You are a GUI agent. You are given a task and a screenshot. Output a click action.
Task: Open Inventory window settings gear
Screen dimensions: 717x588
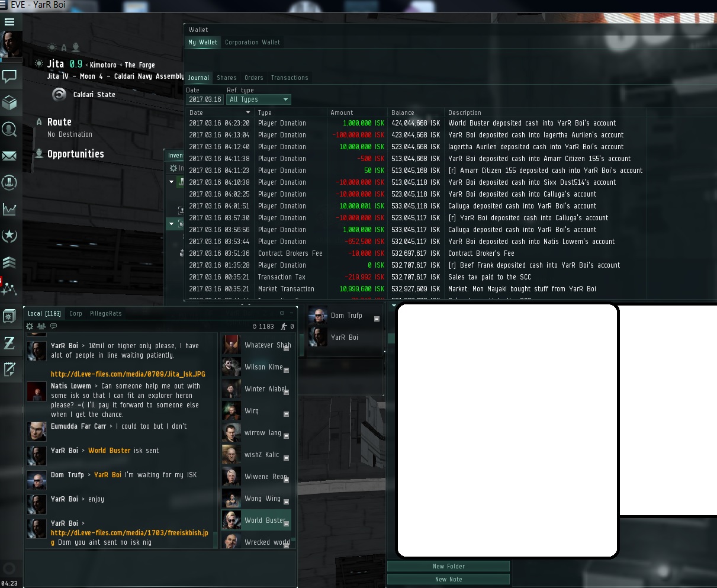tap(173, 168)
